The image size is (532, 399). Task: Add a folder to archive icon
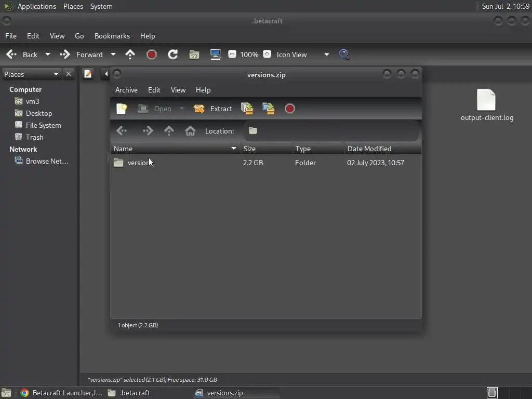(269, 109)
